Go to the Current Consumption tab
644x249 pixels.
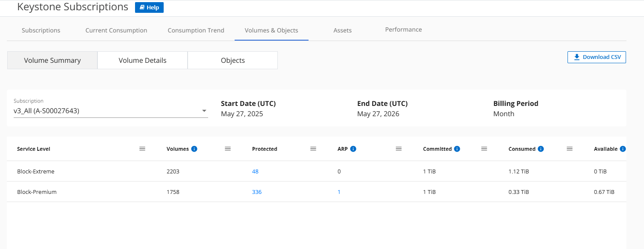coord(116,30)
